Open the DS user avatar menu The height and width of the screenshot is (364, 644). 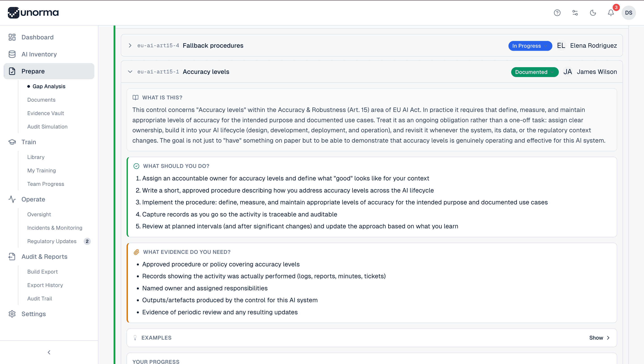pyautogui.click(x=629, y=13)
